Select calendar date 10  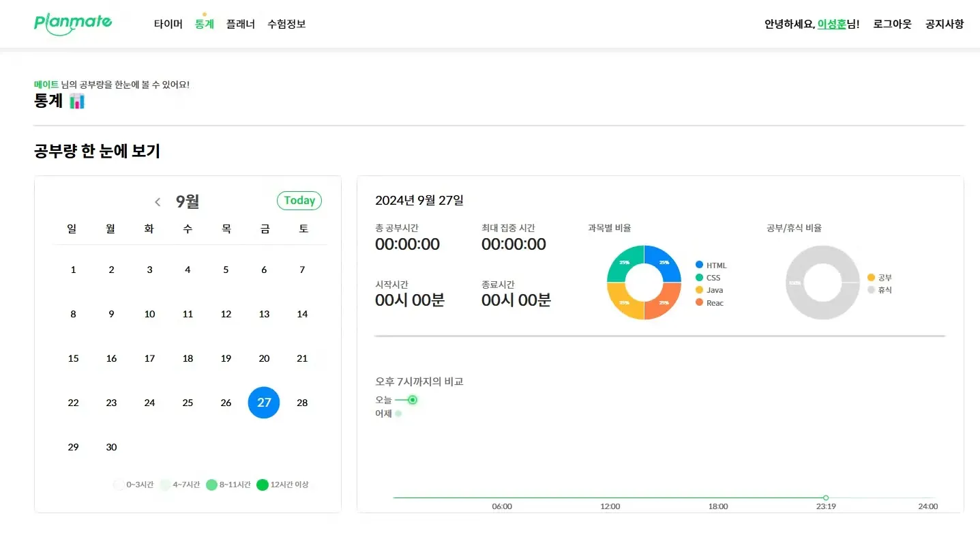point(149,314)
